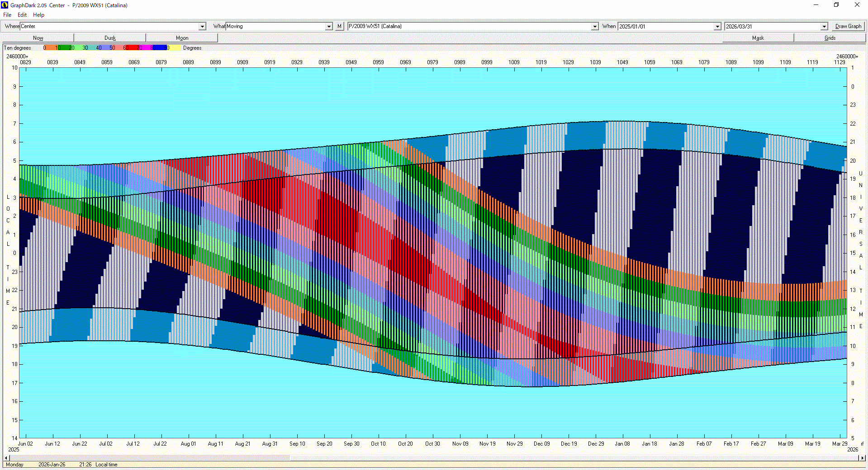Expand the start date dropdown 2025/01/01
Screen dimensions: 868x470
tap(717, 27)
